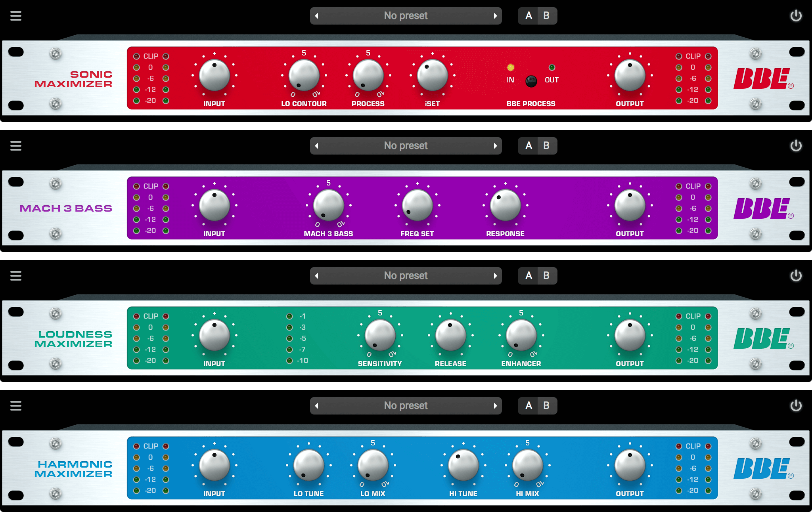
Task: Click the HI TUNE knob
Action: point(463,465)
